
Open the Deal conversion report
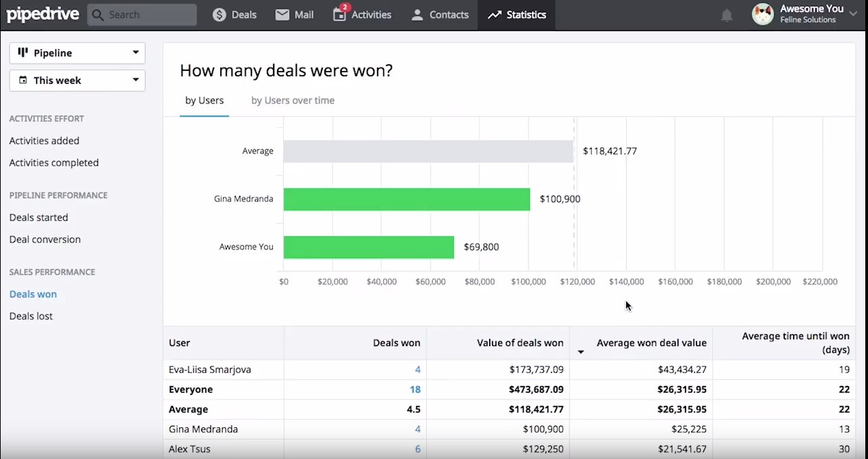pos(45,239)
